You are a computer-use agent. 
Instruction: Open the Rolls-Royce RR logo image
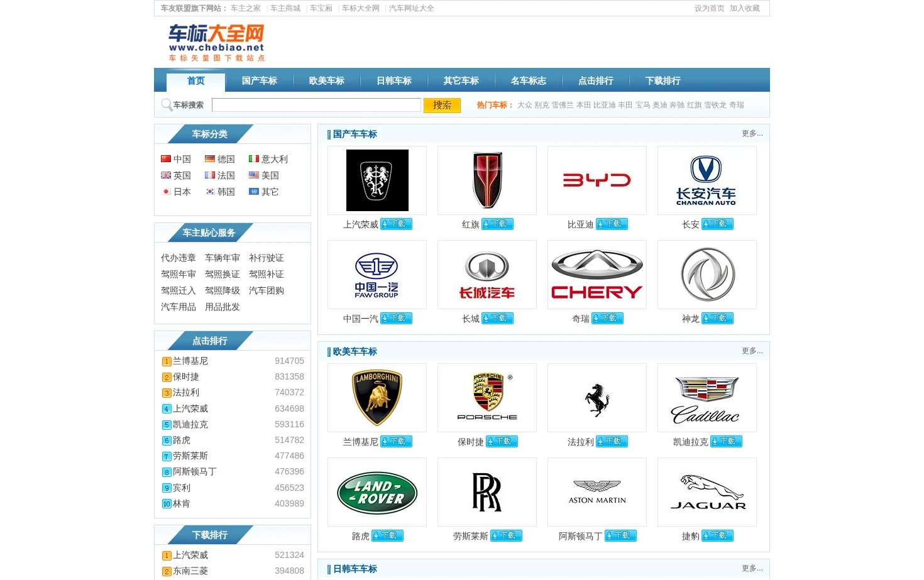487,492
